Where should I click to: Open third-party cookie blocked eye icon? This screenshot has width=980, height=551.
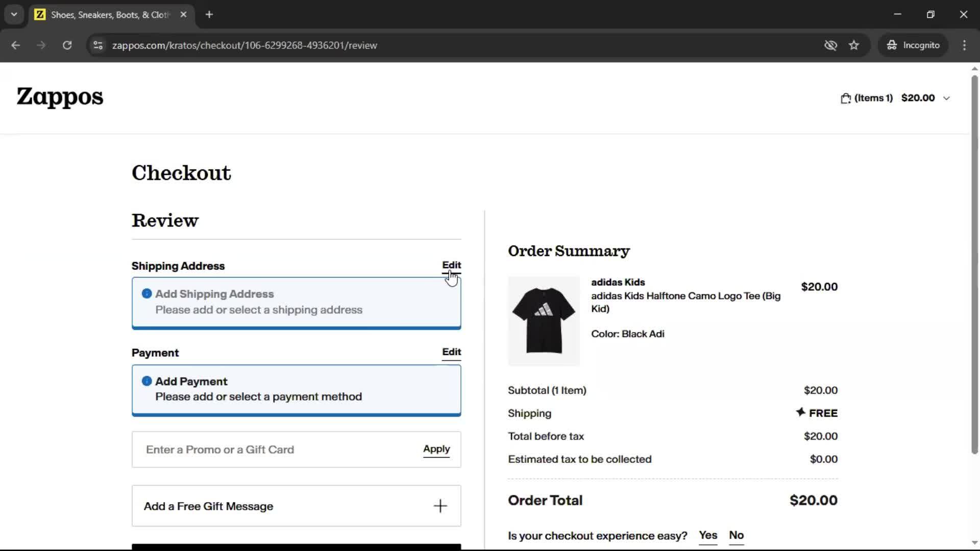tap(830, 45)
